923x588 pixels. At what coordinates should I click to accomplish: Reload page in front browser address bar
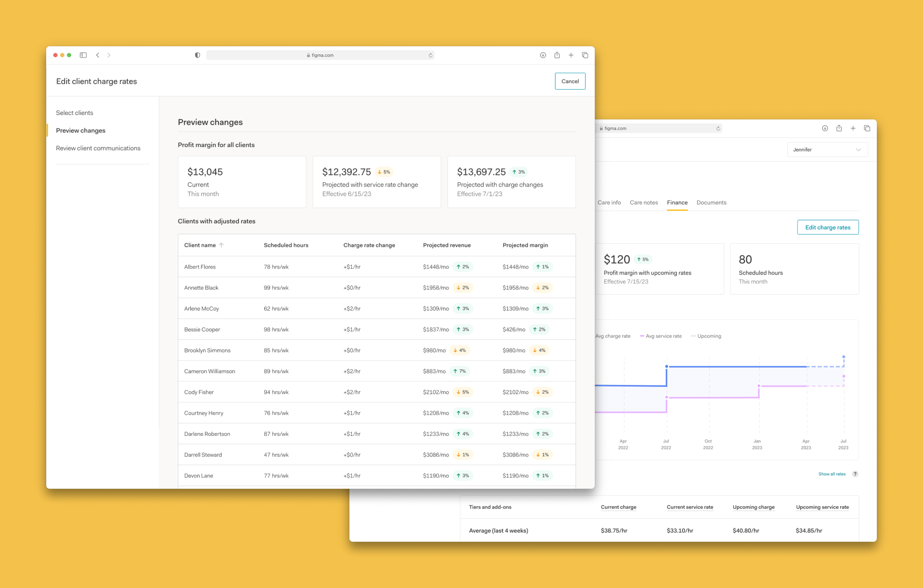tap(430, 55)
